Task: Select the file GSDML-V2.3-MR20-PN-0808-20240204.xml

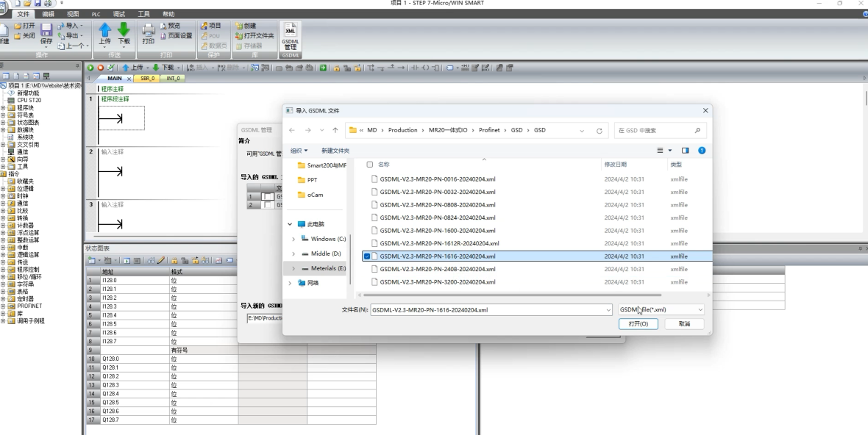Action: point(438,205)
